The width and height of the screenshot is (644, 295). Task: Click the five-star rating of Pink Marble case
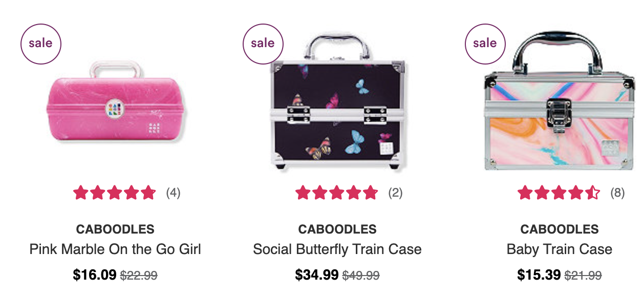coord(115,193)
